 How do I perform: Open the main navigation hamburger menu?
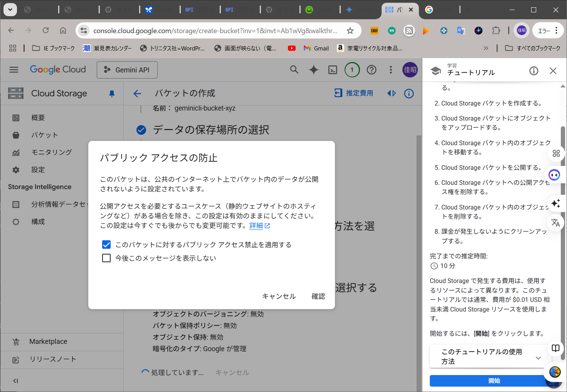[x=14, y=70]
